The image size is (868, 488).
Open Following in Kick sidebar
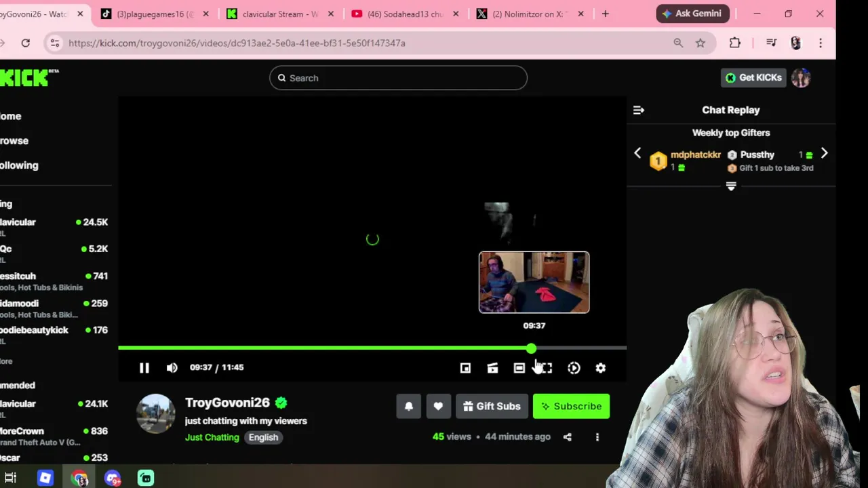19,165
